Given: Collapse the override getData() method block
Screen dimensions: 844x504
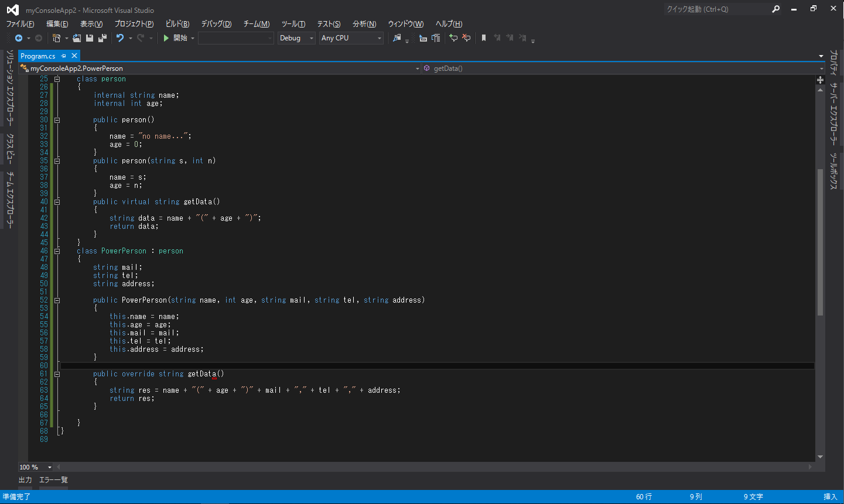Looking at the screenshot, I should 57,374.
